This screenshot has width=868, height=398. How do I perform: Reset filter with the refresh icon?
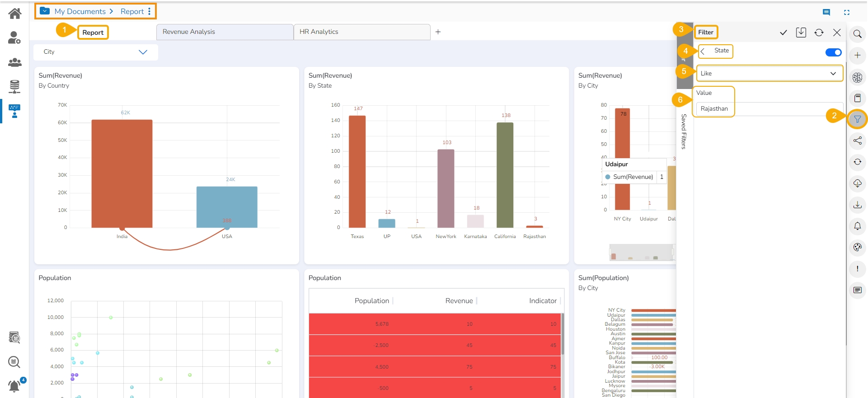(x=819, y=33)
